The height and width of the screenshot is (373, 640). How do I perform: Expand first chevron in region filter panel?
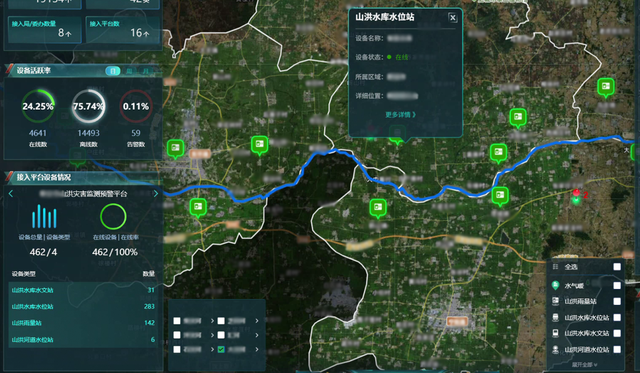212,321
